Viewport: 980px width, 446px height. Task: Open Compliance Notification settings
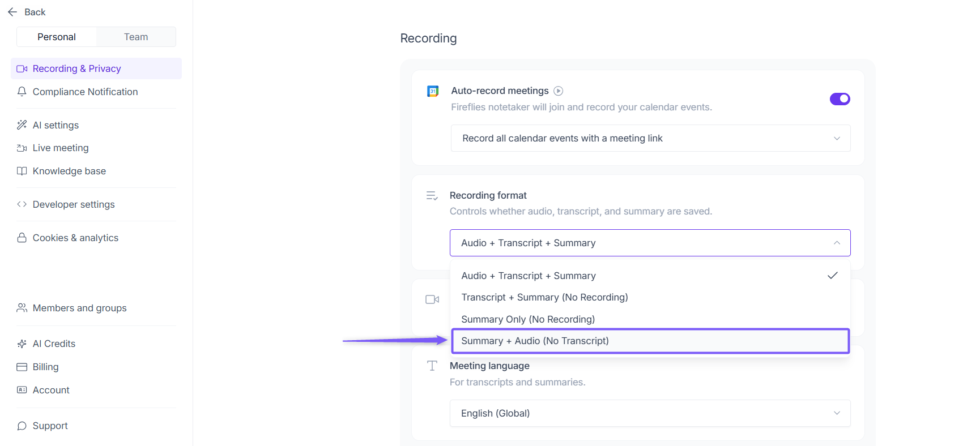coord(85,92)
